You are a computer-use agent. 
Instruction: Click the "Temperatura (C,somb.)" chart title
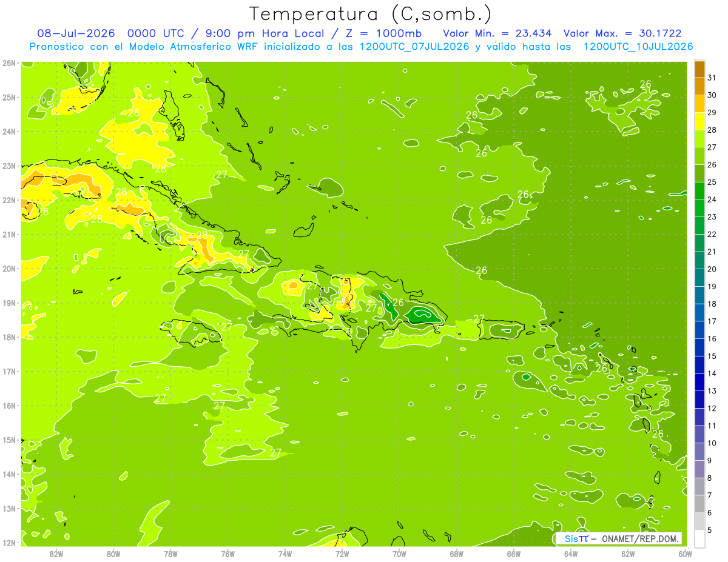point(371,14)
